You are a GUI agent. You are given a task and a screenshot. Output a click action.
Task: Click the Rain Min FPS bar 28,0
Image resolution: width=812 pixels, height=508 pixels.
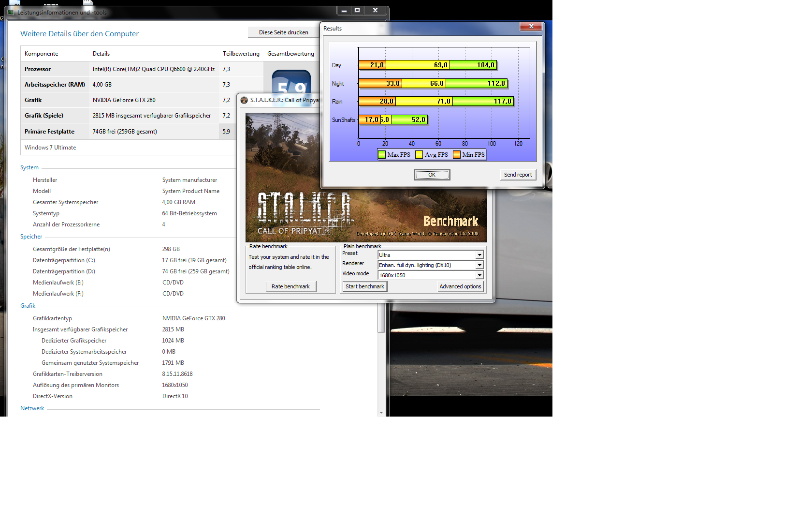[377, 101]
